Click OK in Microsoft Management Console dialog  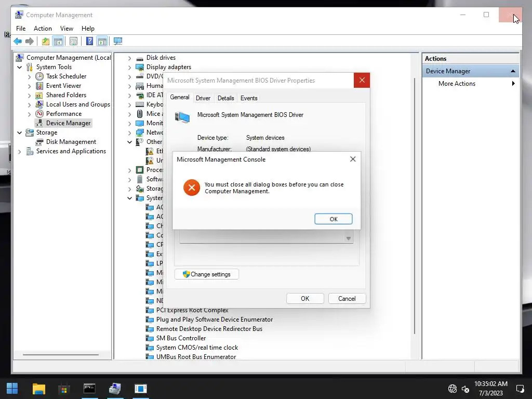pos(333,219)
